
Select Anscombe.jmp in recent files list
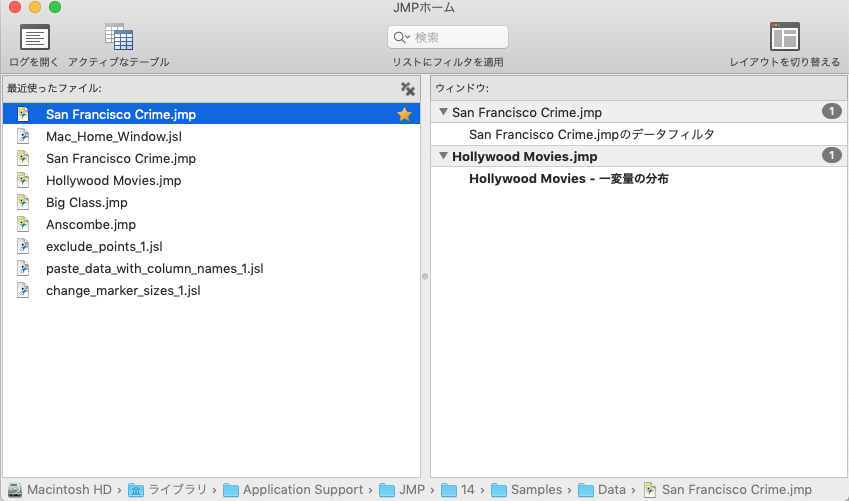90,225
